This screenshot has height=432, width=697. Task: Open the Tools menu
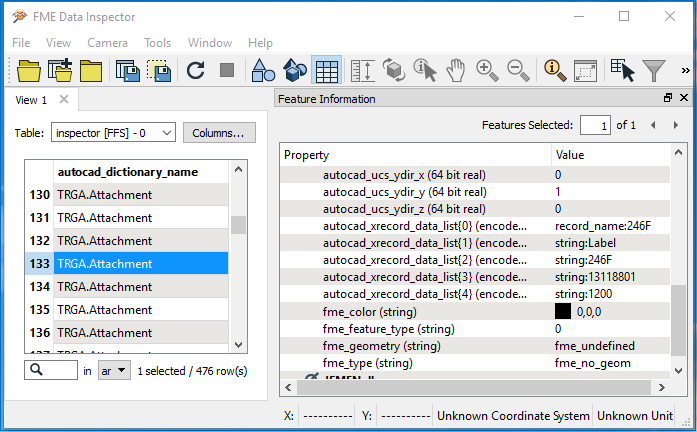click(157, 43)
